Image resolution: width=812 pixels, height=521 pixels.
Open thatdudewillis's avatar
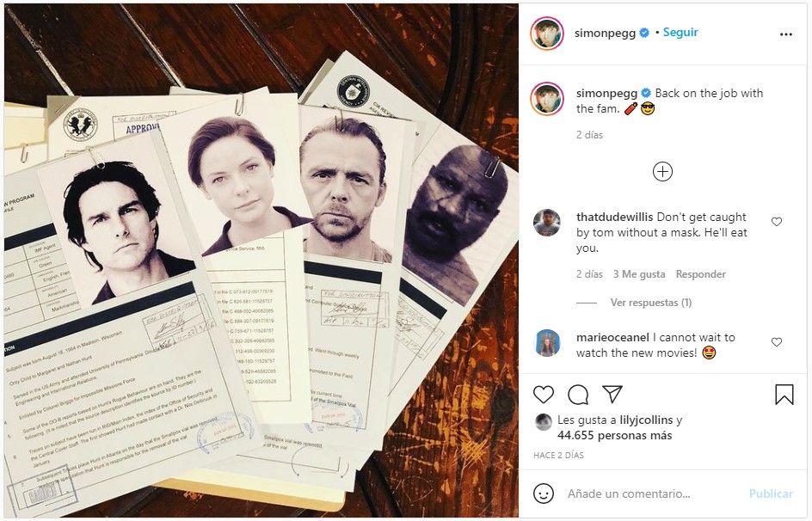pyautogui.click(x=547, y=223)
